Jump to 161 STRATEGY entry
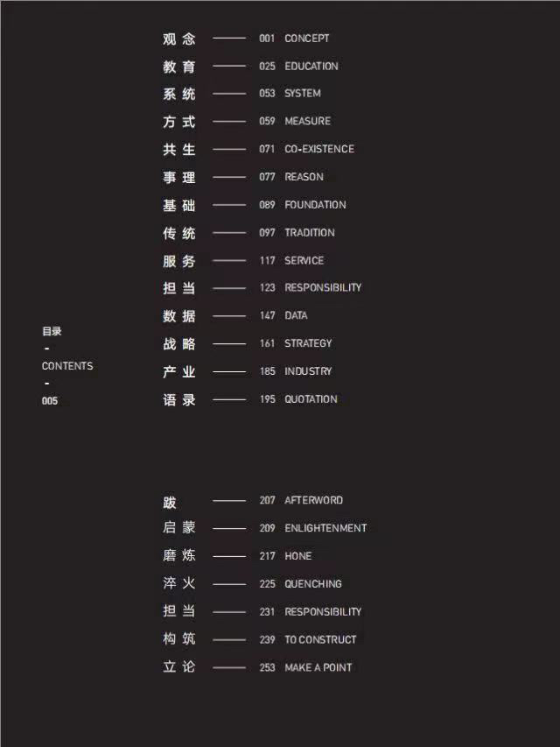Screen dimensions: 560x747 point(308,344)
